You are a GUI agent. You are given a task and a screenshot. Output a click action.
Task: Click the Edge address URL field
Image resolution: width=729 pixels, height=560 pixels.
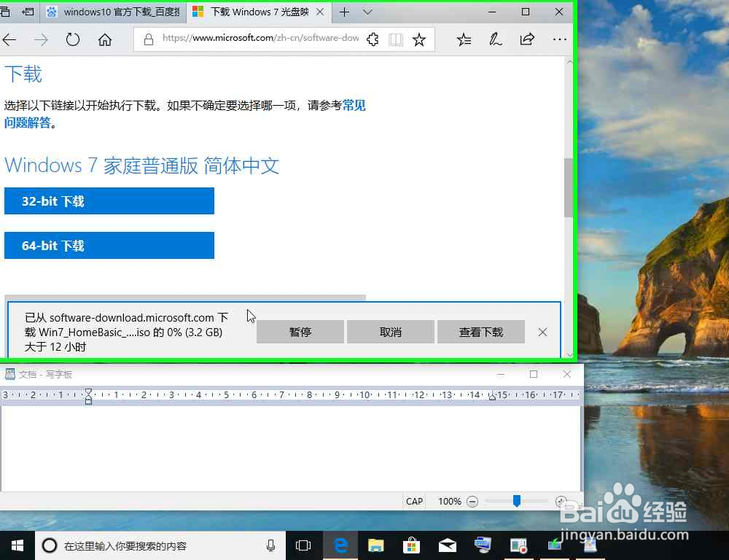(260, 38)
